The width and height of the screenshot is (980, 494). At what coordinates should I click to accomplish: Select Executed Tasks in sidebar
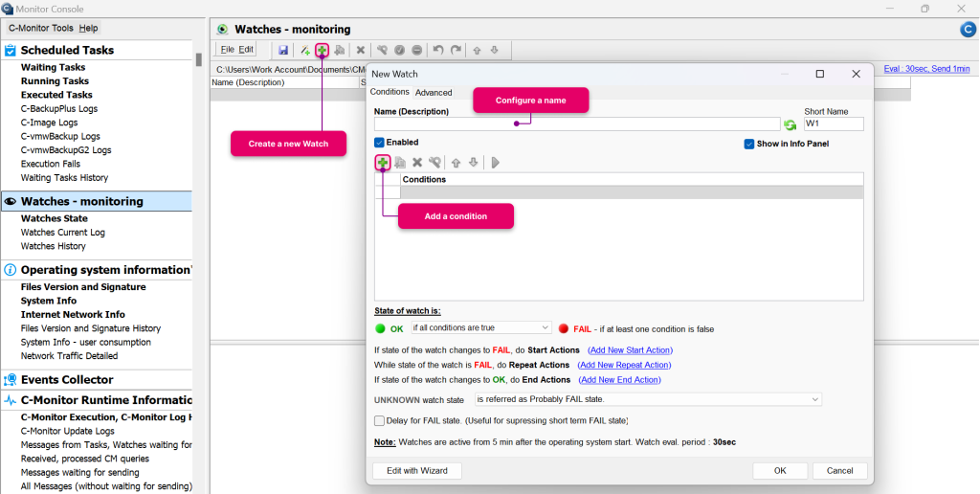56,95
